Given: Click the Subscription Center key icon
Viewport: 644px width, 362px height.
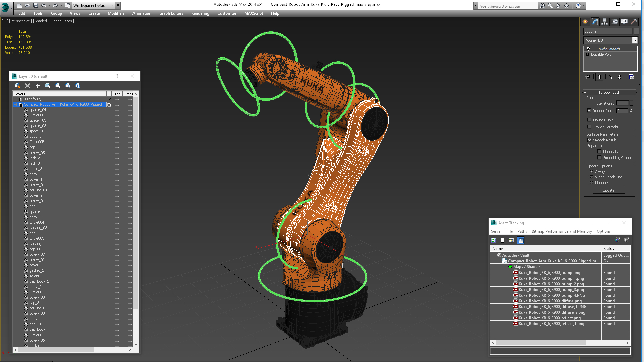Looking at the screenshot, I should tap(550, 6).
